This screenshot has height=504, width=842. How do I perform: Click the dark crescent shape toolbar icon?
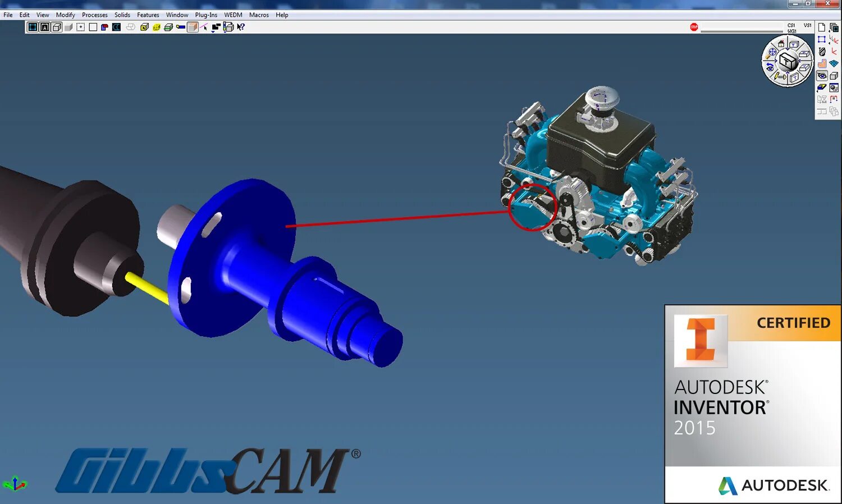(x=117, y=27)
